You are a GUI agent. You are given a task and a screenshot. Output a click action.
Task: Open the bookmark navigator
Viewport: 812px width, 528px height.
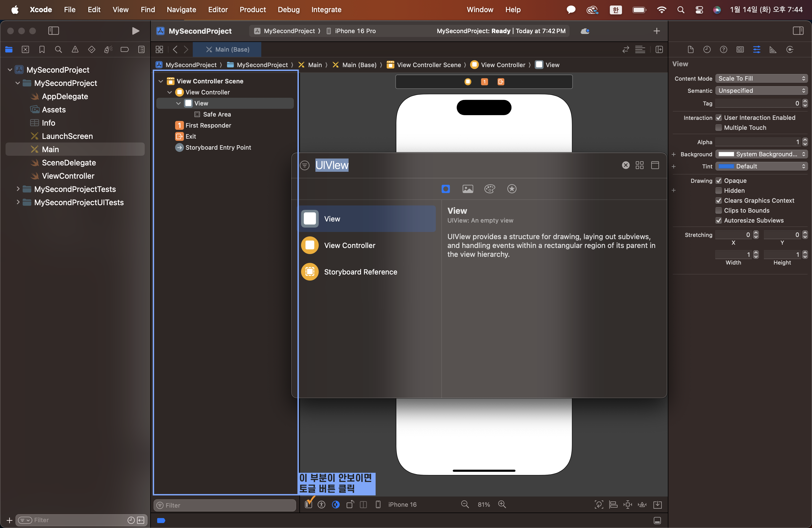tap(42, 49)
